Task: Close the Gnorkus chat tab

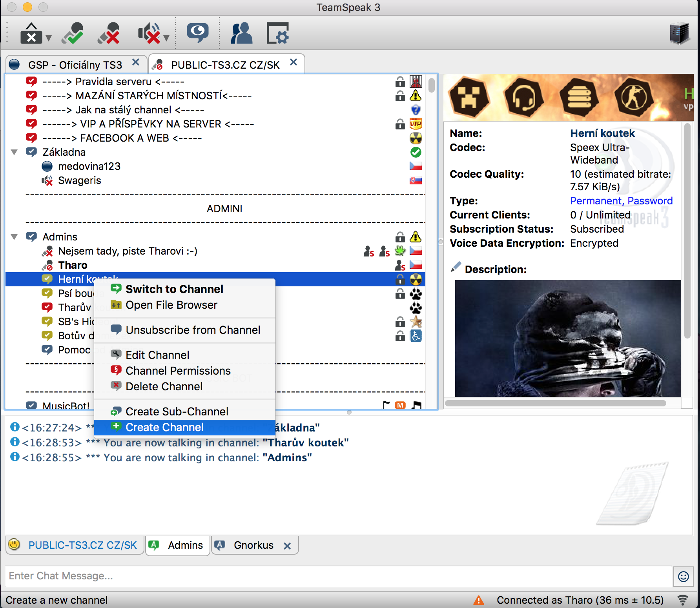Action: pyautogui.click(x=287, y=546)
